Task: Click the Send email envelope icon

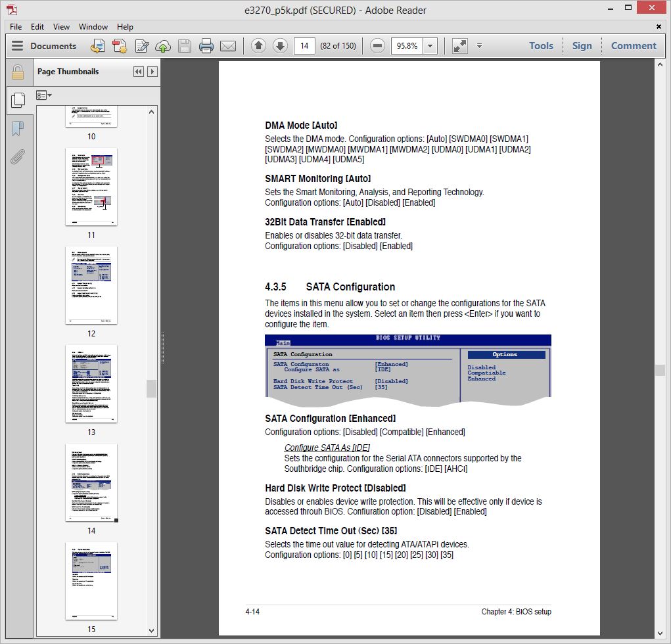Action: click(x=228, y=46)
